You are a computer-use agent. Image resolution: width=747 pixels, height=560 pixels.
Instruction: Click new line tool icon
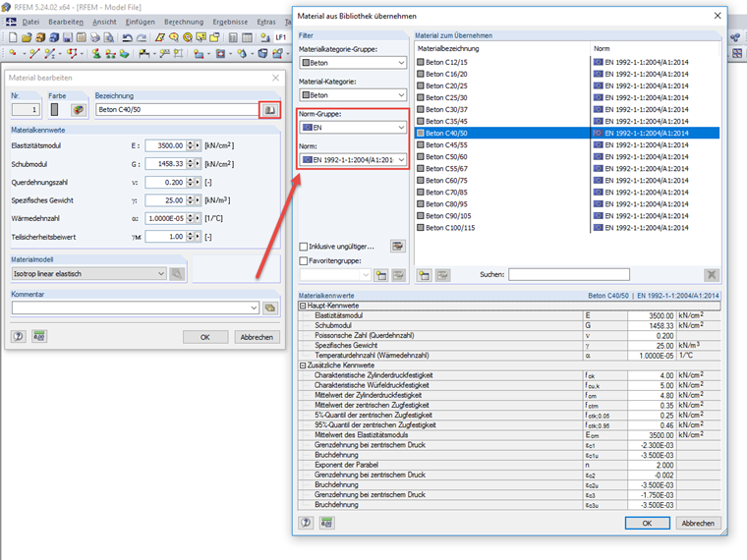[34, 53]
